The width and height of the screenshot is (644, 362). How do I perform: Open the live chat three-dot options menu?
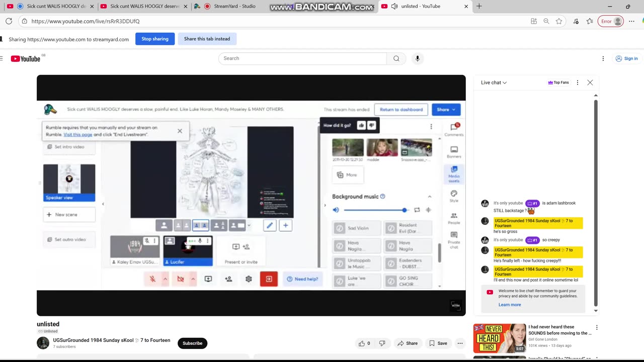coord(578,82)
